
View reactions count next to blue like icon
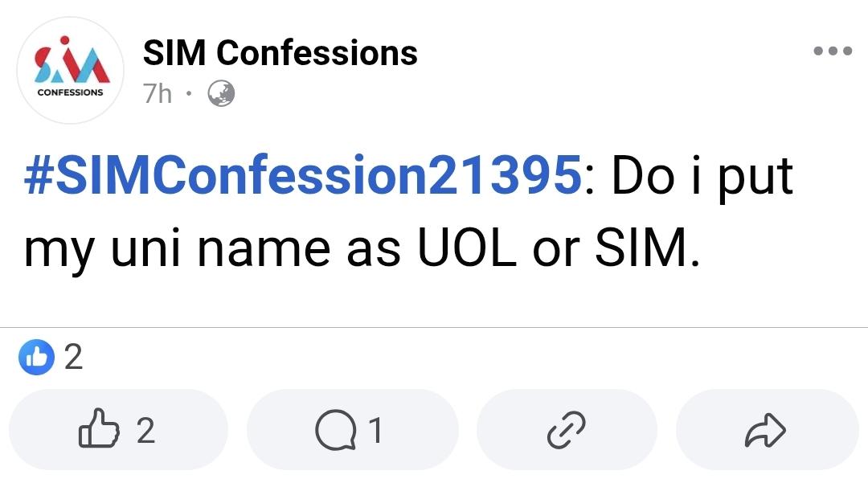(73, 358)
